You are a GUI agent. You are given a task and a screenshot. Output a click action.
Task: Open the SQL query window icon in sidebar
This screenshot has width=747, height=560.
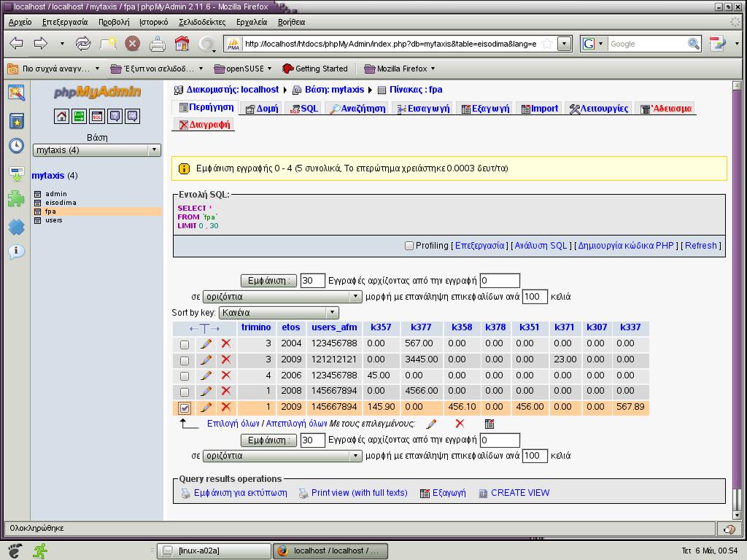coord(97,116)
